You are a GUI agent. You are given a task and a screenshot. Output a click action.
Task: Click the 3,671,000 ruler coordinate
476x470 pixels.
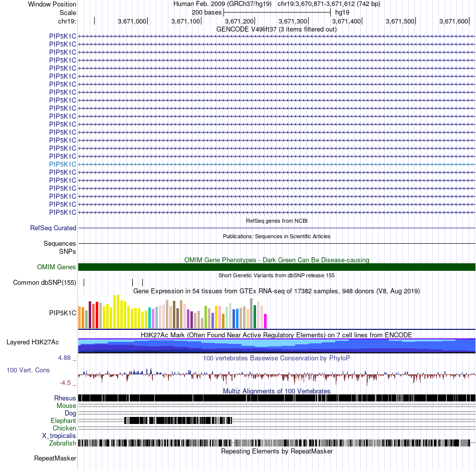coord(132,21)
